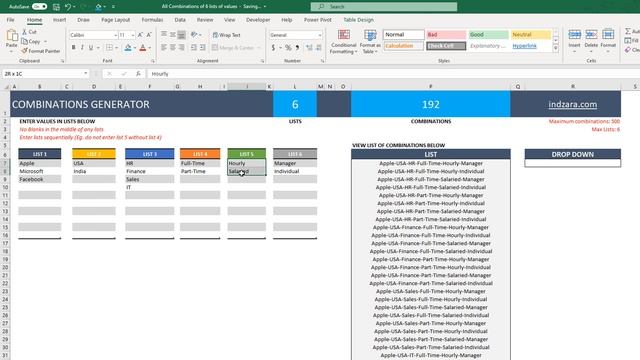
Task: Apply the Bad cell style
Action: [446, 35]
